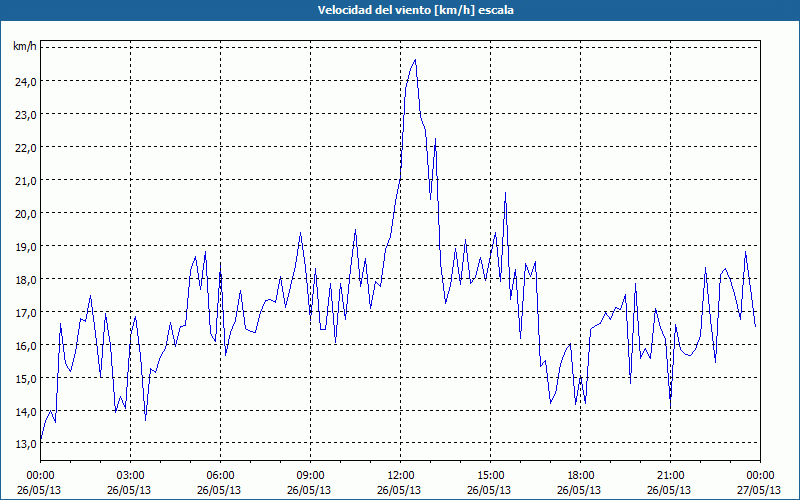Click the '06:00' time axis label

click(x=220, y=476)
